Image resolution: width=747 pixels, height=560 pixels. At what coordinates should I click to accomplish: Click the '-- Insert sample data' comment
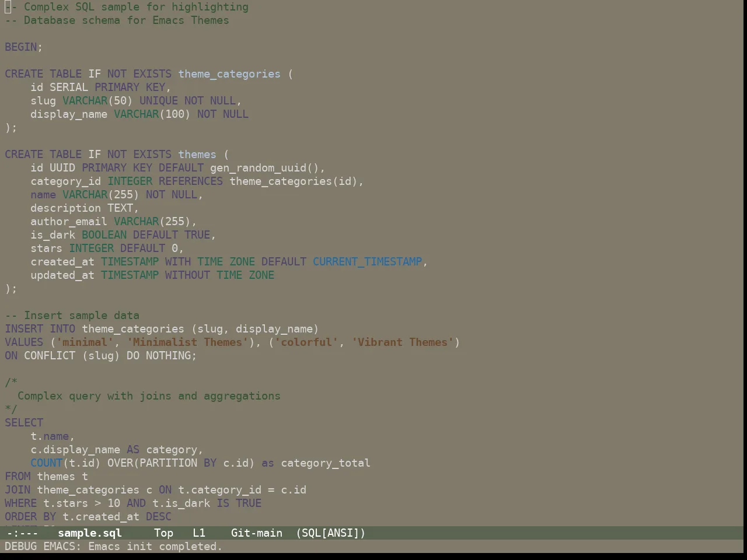tap(72, 316)
